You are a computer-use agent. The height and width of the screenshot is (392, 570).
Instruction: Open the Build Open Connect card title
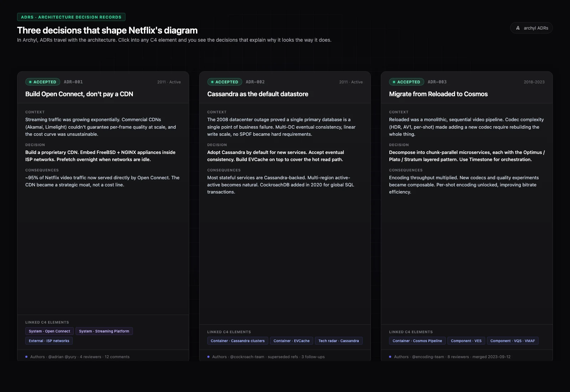(x=79, y=94)
